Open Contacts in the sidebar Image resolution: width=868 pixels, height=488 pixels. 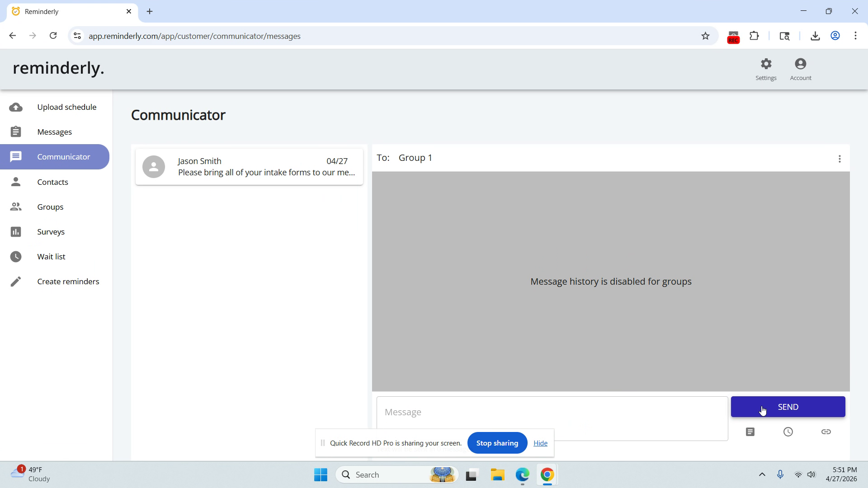pos(55,182)
